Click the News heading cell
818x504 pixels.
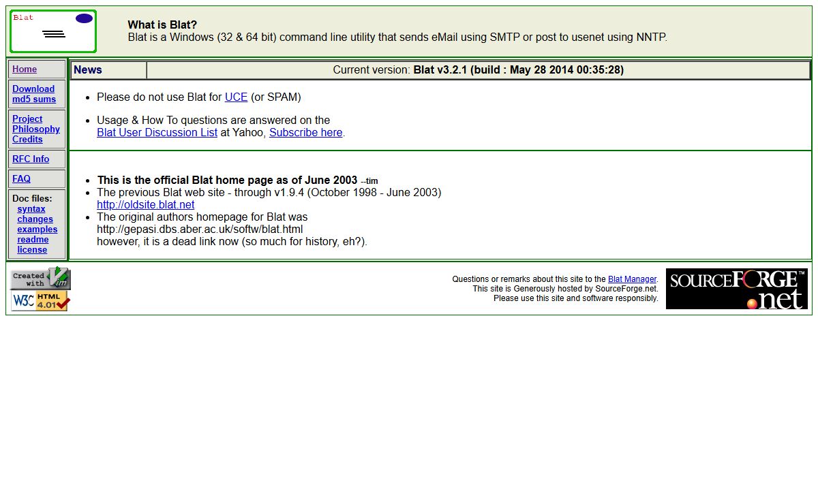tap(108, 69)
